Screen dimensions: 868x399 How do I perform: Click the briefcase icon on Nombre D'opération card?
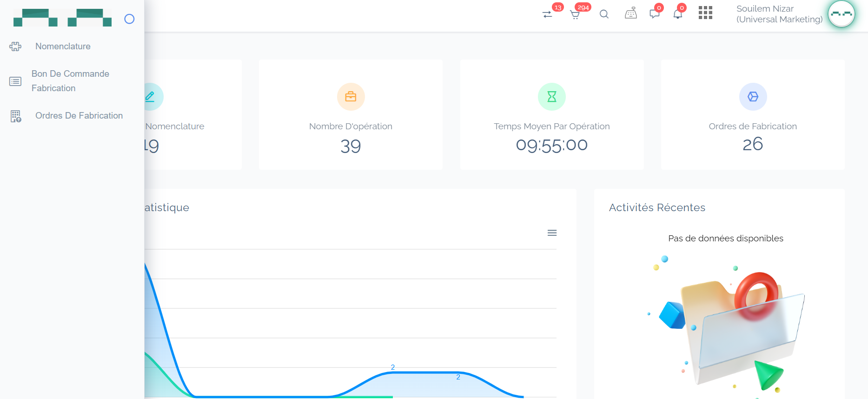pyautogui.click(x=351, y=97)
